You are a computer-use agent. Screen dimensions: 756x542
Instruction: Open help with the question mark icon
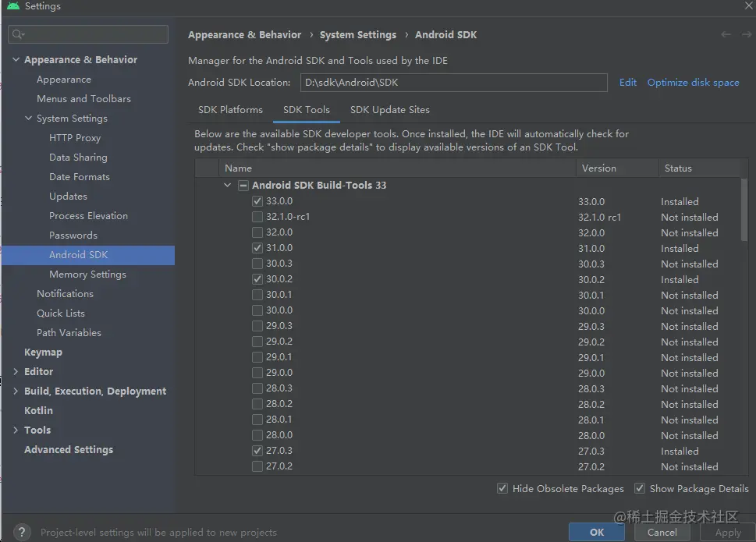tap(23, 532)
